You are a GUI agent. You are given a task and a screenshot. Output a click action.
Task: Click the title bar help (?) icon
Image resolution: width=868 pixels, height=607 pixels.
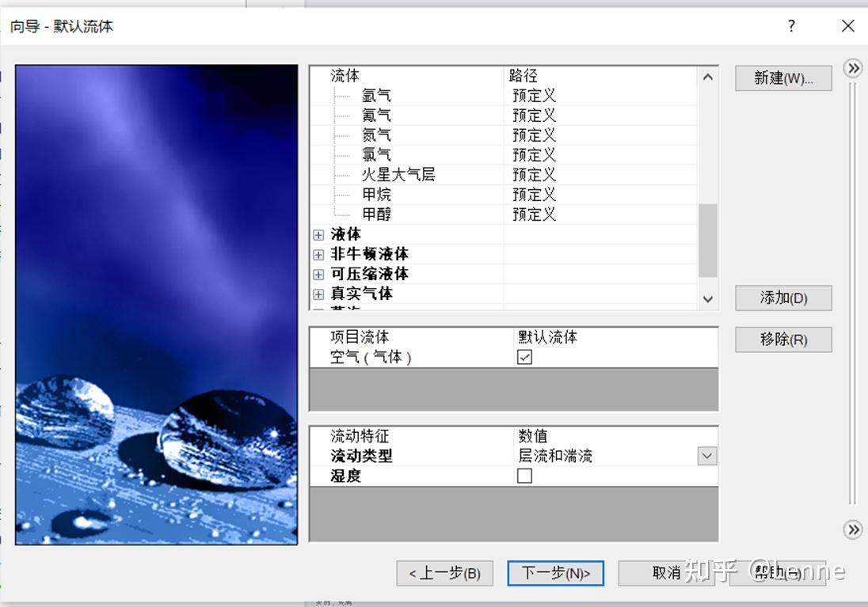pos(790,26)
